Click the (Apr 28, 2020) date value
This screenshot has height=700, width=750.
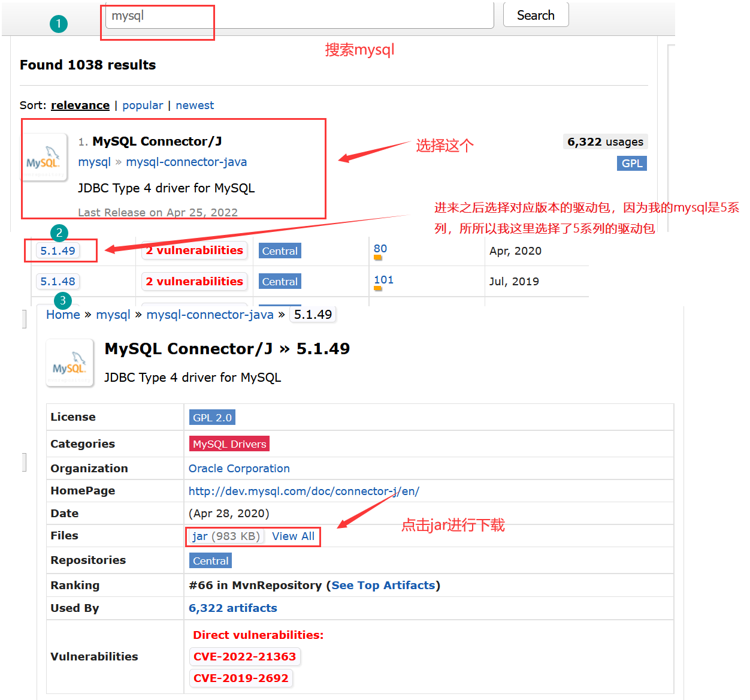coord(229,514)
